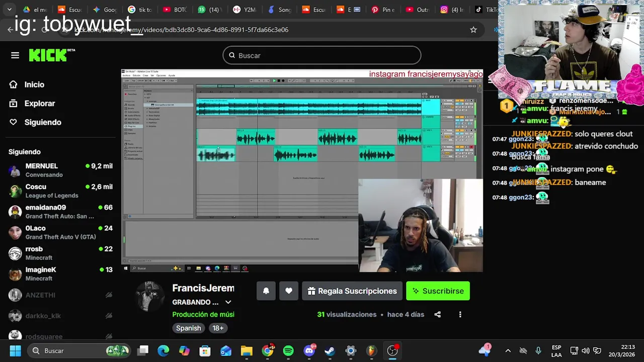The height and width of the screenshot is (362, 644).
Task: Open Windows Settings gear in taskbar
Action: click(x=351, y=350)
